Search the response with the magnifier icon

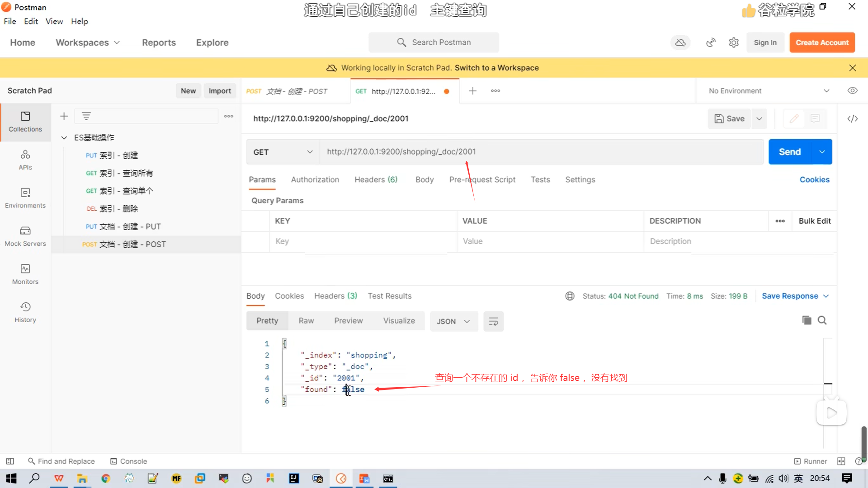click(822, 320)
